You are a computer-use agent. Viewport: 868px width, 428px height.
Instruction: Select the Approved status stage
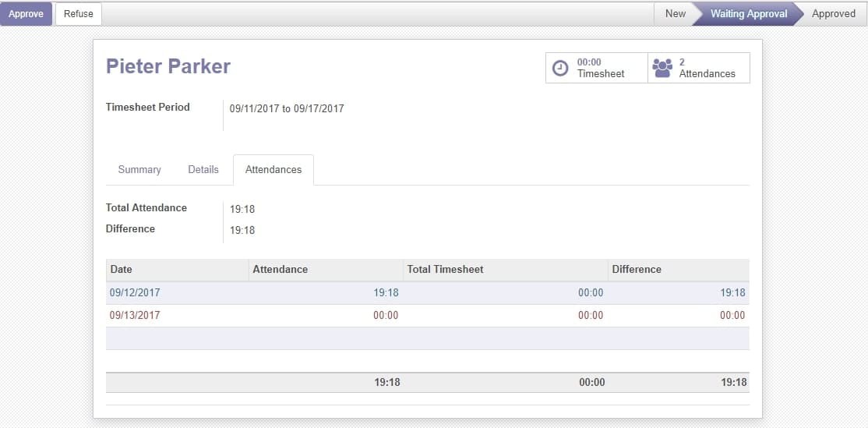pos(833,14)
